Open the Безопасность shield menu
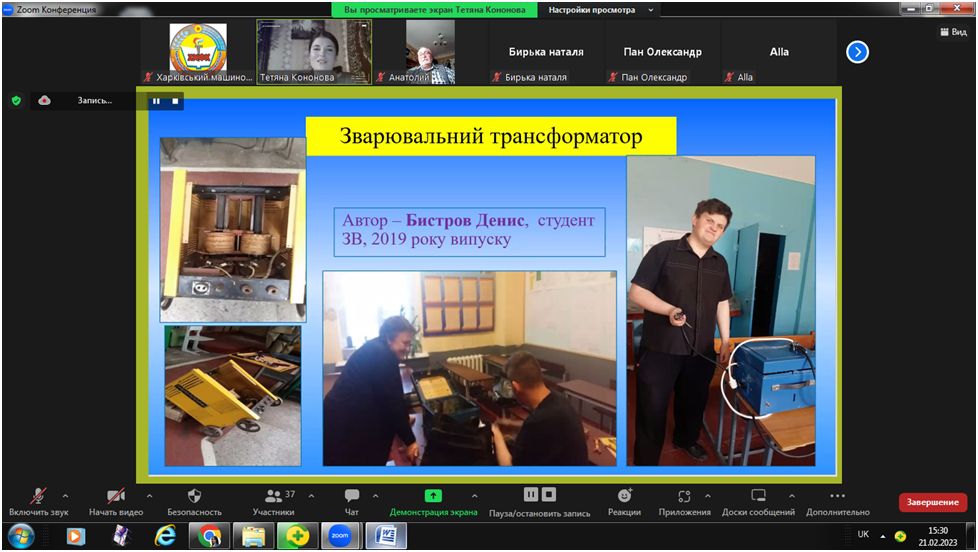The image size is (978, 552). click(x=194, y=502)
